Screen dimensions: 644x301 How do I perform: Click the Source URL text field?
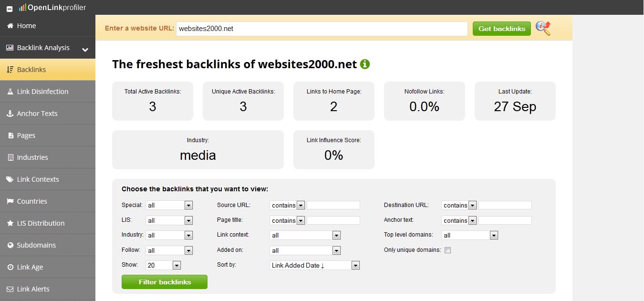pyautogui.click(x=333, y=205)
